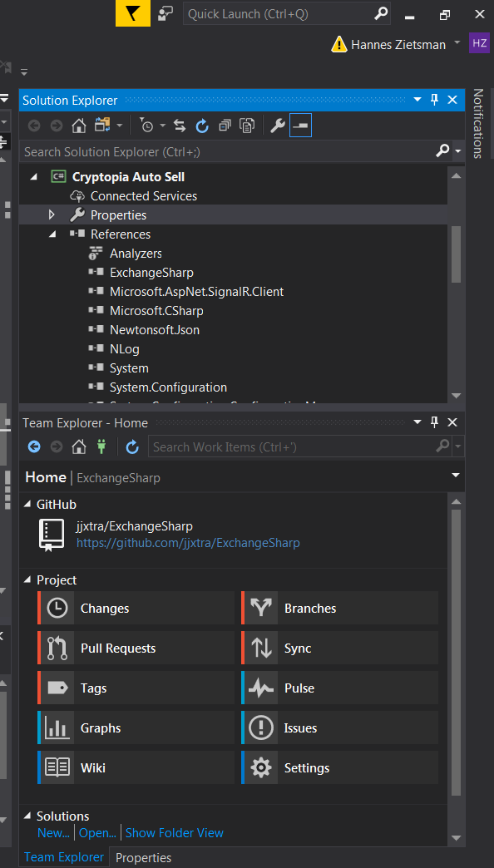Click Sync with Active Document icon
The height and width of the screenshot is (868, 494).
(x=179, y=125)
